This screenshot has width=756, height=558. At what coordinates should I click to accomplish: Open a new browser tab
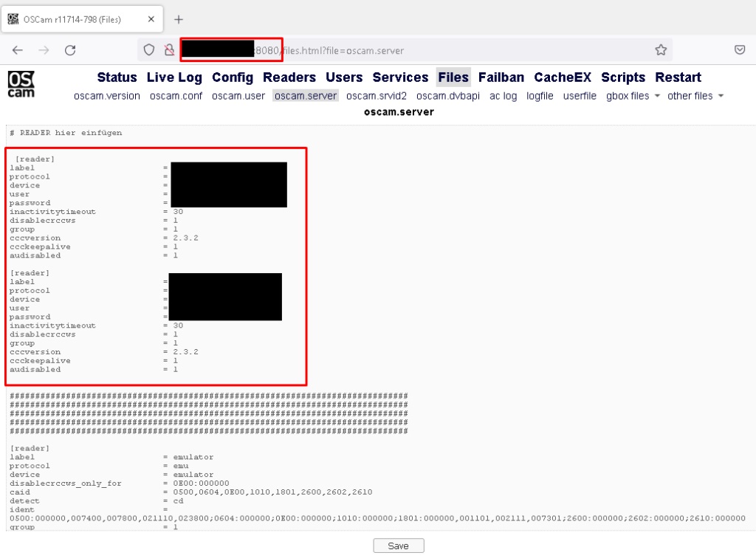click(179, 19)
